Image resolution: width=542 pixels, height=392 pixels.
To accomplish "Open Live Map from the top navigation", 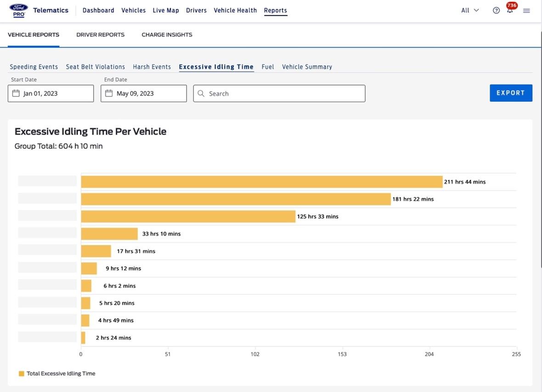I will tap(166, 10).
